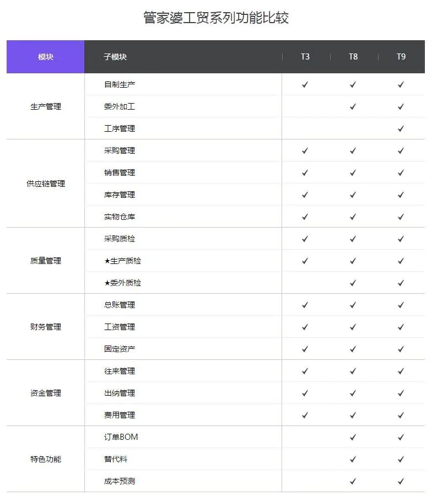Click the T9 checkmark for 替代料

401,459
